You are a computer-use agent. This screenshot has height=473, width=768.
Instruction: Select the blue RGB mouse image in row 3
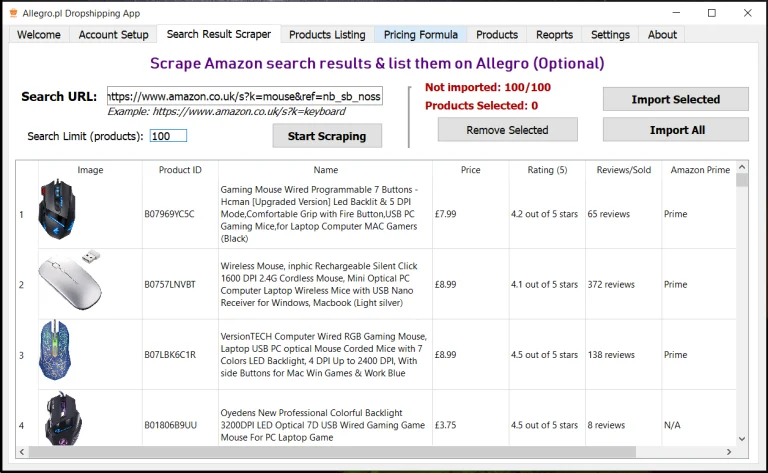[x=55, y=350]
